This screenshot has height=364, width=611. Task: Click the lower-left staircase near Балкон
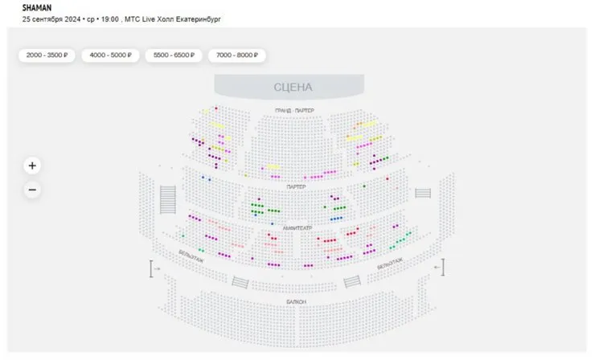pyautogui.click(x=240, y=281)
